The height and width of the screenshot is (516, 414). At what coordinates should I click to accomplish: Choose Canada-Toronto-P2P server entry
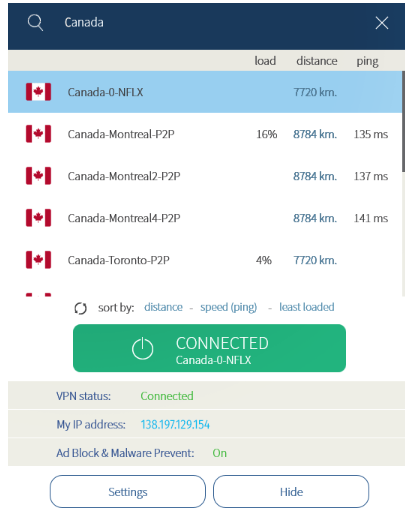[205, 260]
